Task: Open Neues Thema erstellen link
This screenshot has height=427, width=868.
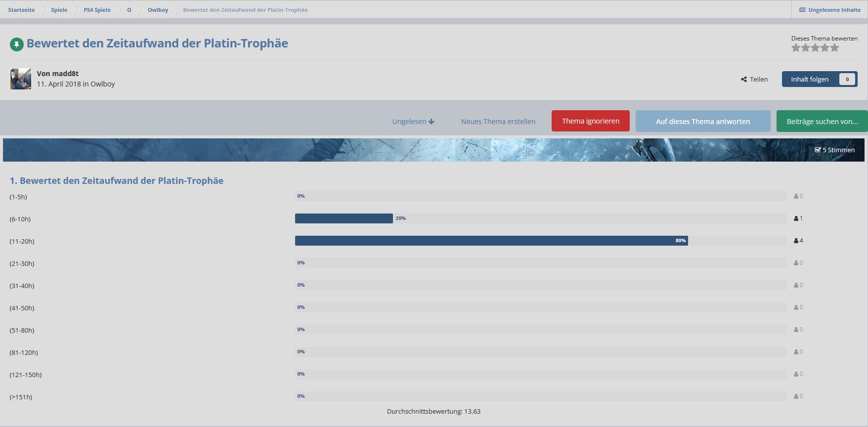Action: tap(498, 122)
